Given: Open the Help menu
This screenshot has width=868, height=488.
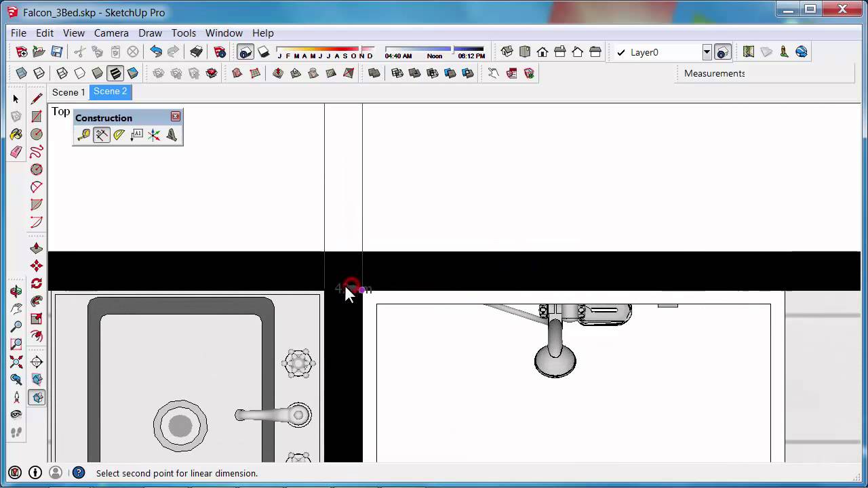Looking at the screenshot, I should [x=263, y=33].
